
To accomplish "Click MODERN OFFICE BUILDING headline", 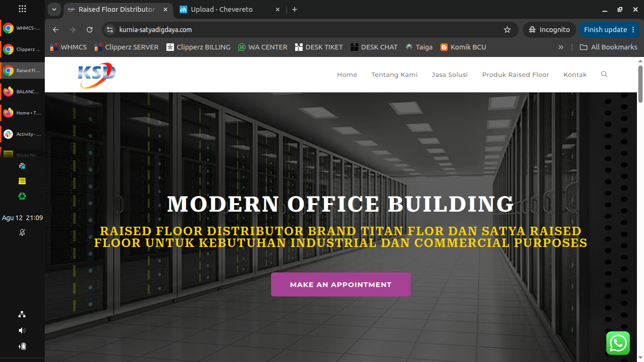I will pyautogui.click(x=341, y=204).
